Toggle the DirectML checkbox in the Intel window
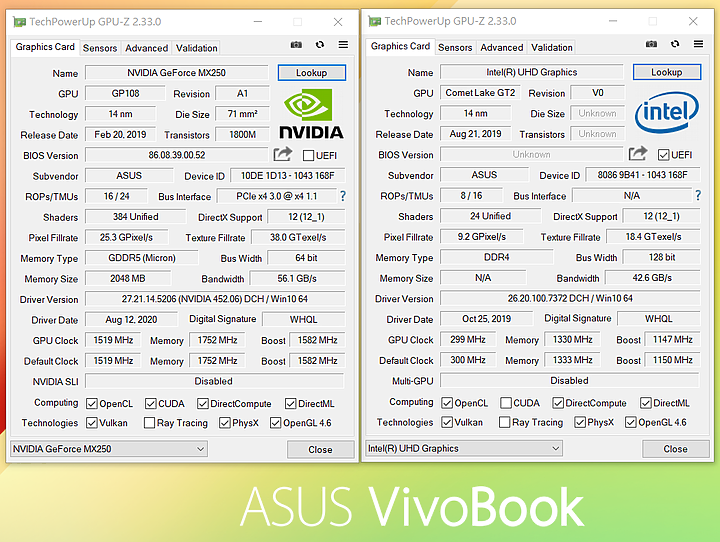The height and width of the screenshot is (542, 720). click(x=646, y=403)
